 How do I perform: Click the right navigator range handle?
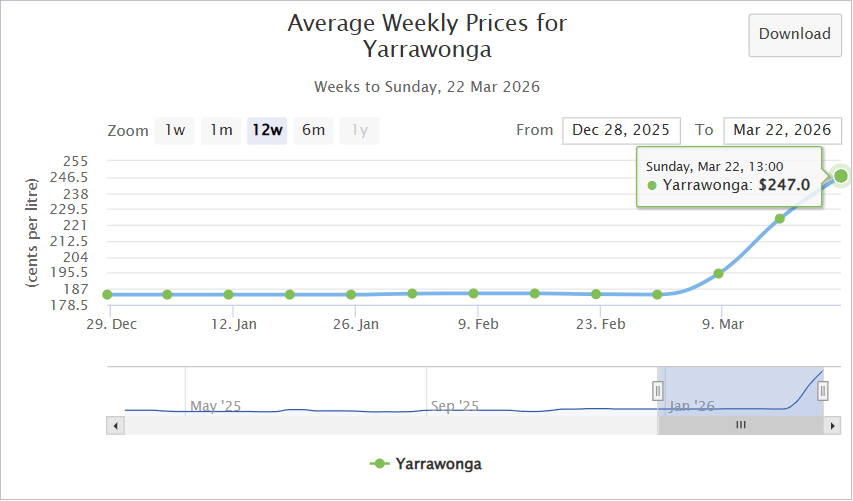[823, 390]
